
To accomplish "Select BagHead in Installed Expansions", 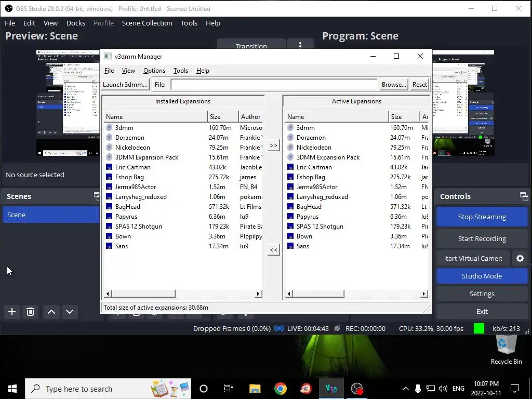I will [128, 207].
